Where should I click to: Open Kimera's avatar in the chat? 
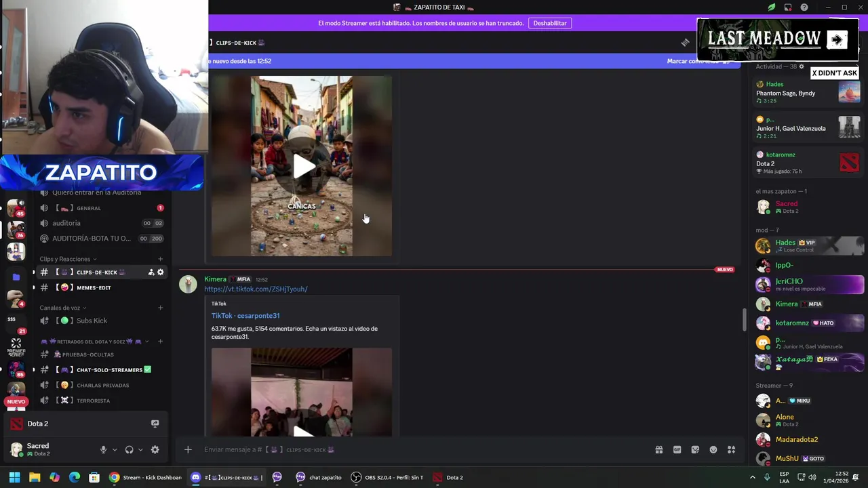click(188, 284)
